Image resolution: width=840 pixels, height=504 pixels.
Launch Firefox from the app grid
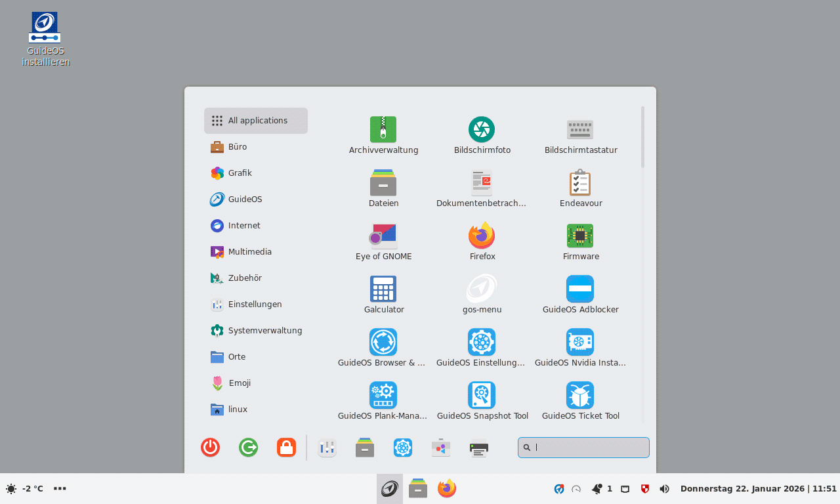tap(482, 236)
